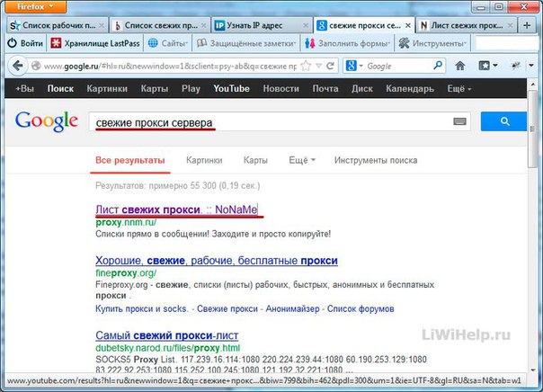This screenshot has height=392, width=543.
Task: Switch to the 'Список рабочих п...' tab
Action: coord(58,25)
